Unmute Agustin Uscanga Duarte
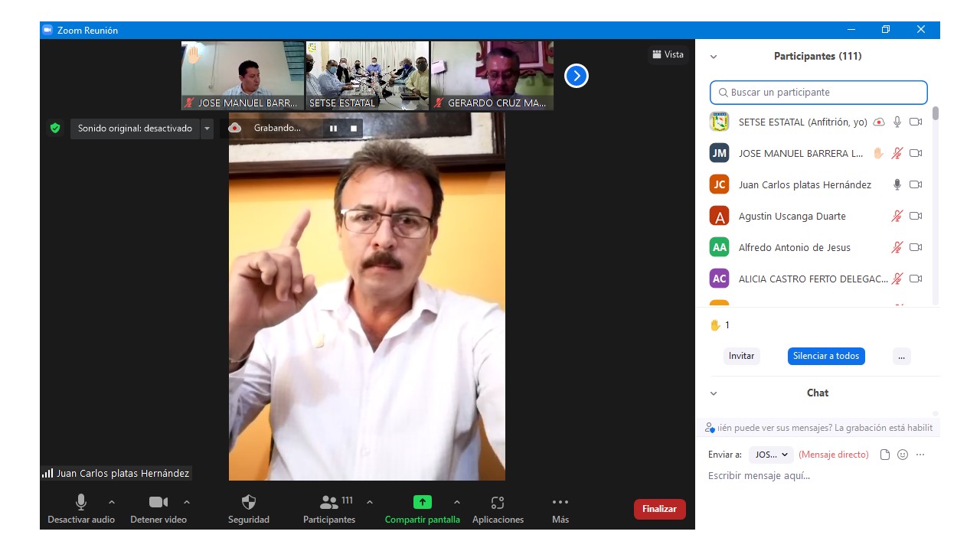 click(x=897, y=216)
